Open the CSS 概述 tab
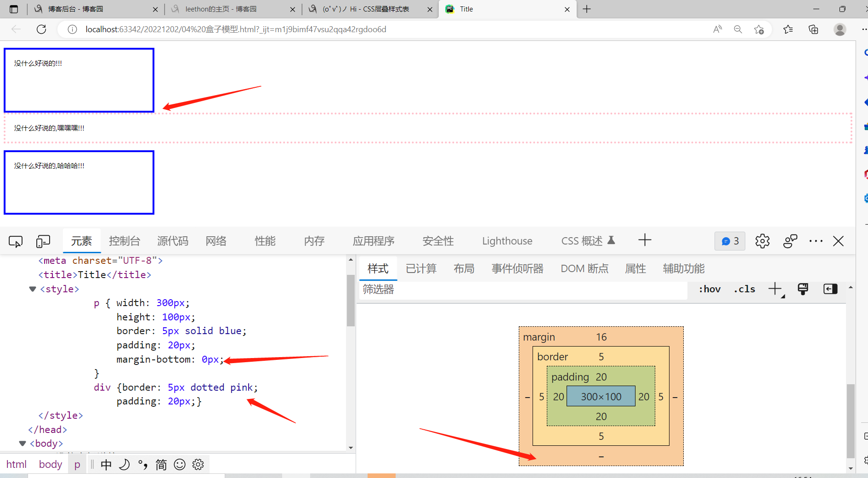Image resolution: width=868 pixels, height=478 pixels. 588,241
